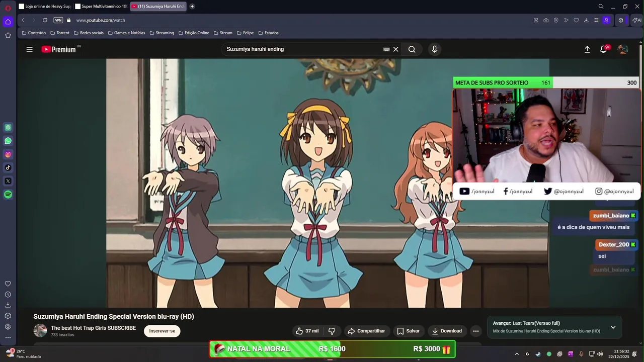
Task: Click the YouTube search box
Action: click(302, 49)
